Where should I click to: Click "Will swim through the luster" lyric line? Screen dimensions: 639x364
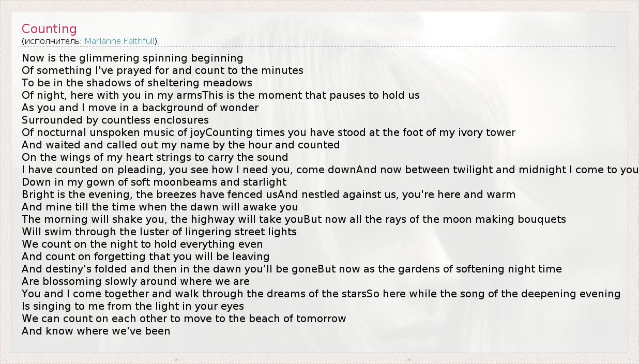[159, 232]
